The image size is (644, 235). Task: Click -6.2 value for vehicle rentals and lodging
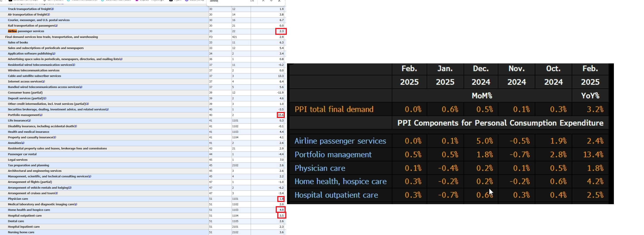tap(281, 188)
